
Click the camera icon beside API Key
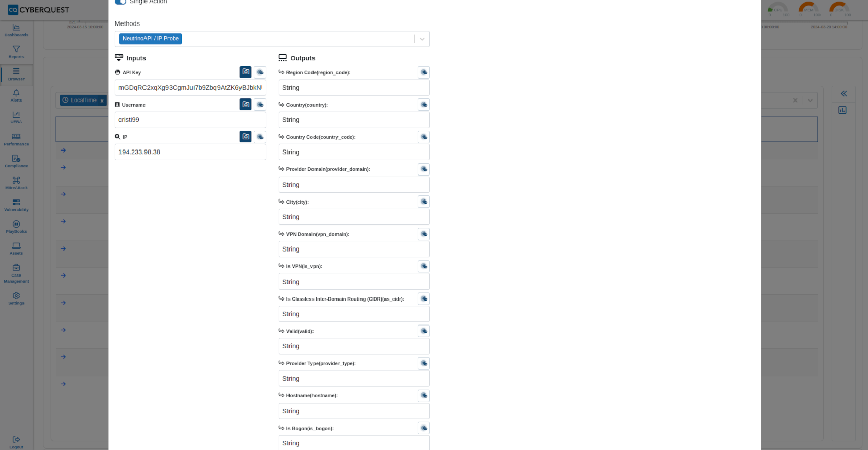tap(246, 72)
